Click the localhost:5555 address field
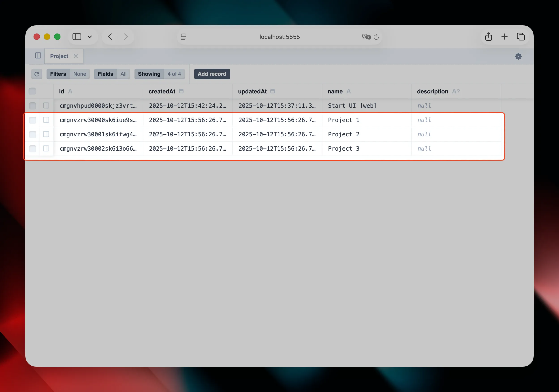Image resolution: width=559 pixels, height=392 pixels. [279, 37]
